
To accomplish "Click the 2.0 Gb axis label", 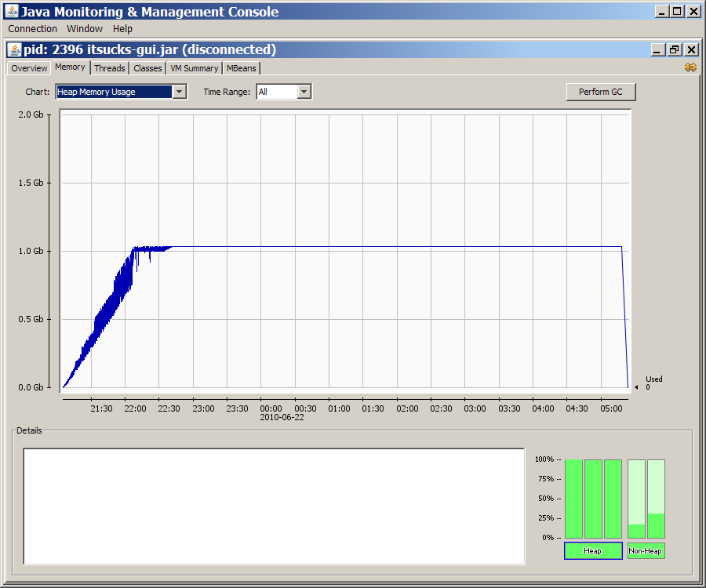I will tap(31, 114).
